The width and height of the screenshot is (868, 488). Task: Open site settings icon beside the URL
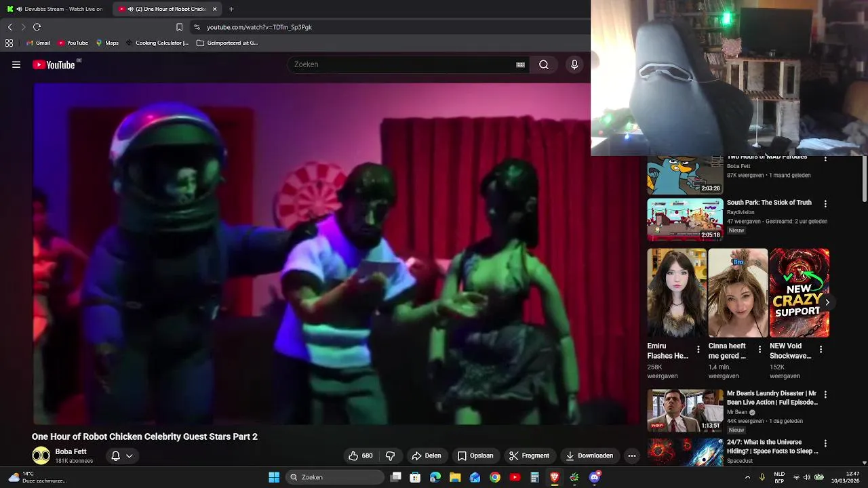click(197, 27)
